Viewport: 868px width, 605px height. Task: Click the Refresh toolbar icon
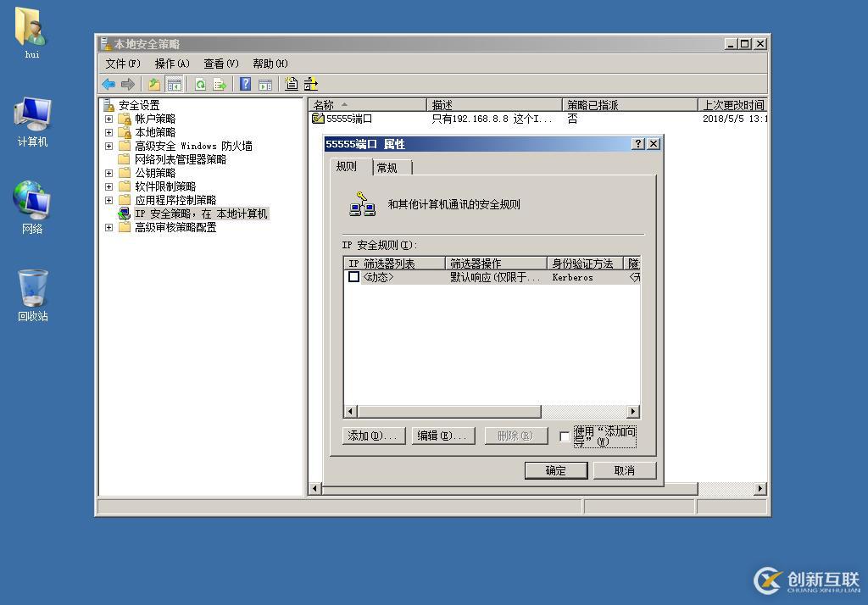pos(200,84)
